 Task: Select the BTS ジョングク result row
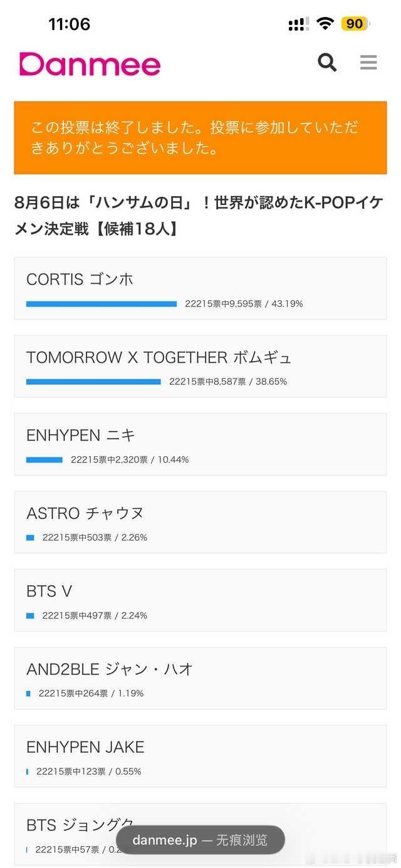pos(200,834)
